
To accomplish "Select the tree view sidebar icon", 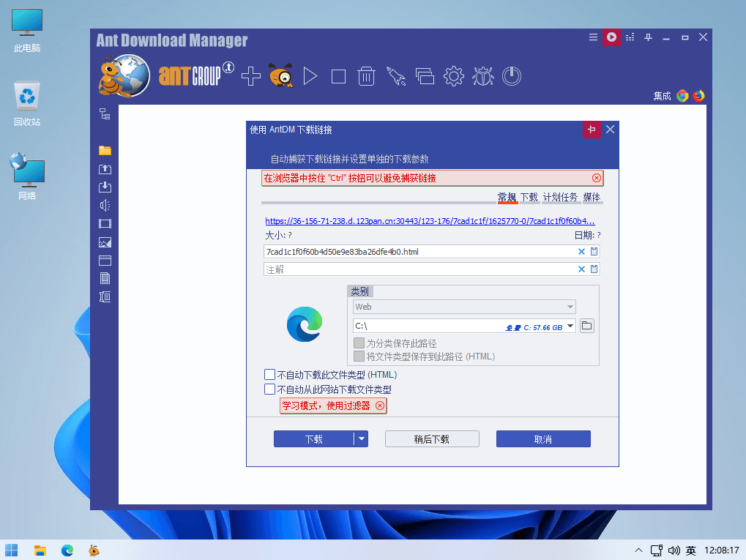I will [105, 114].
